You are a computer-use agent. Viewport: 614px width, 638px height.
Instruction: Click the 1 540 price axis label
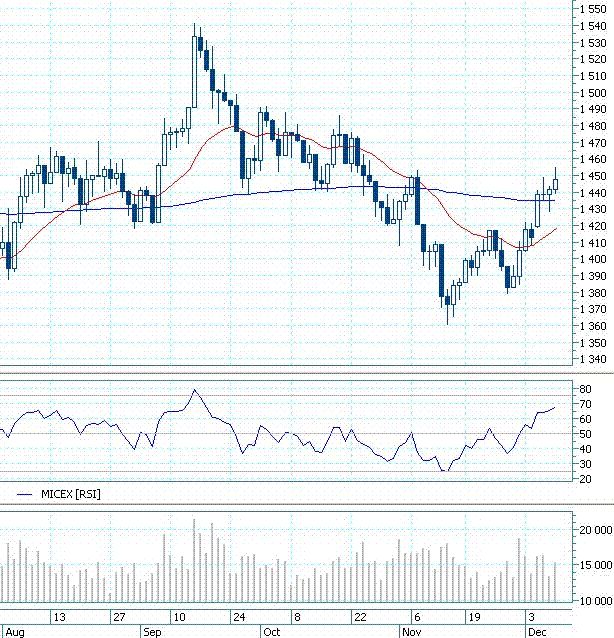[x=593, y=26]
